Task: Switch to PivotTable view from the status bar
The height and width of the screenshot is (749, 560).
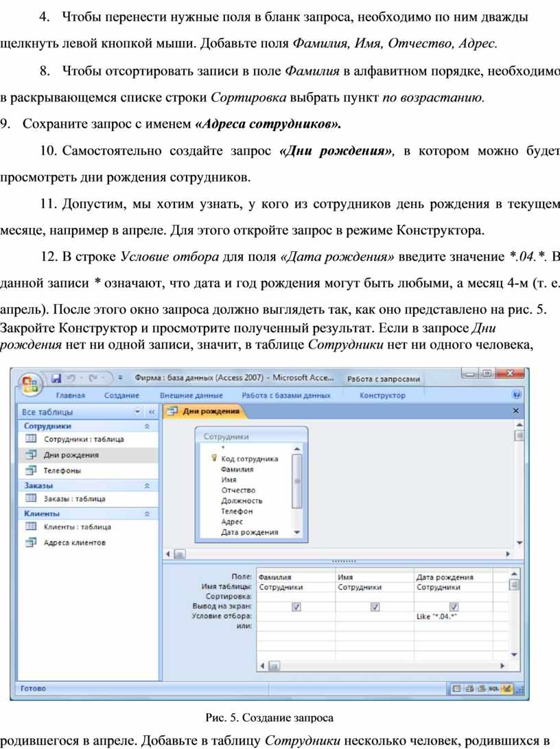Action: click(469, 689)
